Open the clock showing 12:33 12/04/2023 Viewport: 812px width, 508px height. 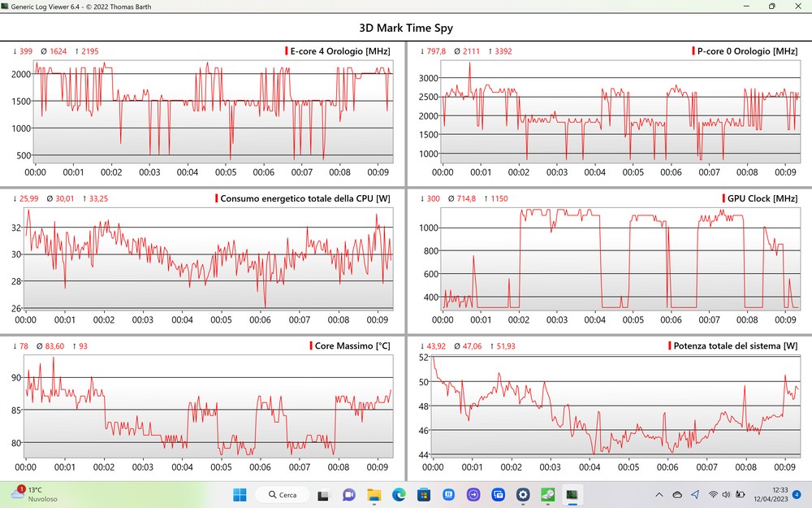tap(771, 494)
